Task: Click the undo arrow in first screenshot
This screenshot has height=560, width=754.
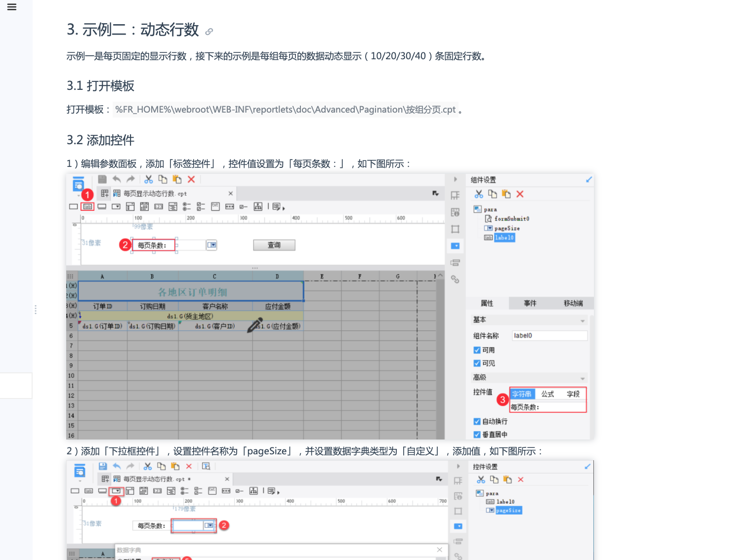Action: click(x=117, y=179)
